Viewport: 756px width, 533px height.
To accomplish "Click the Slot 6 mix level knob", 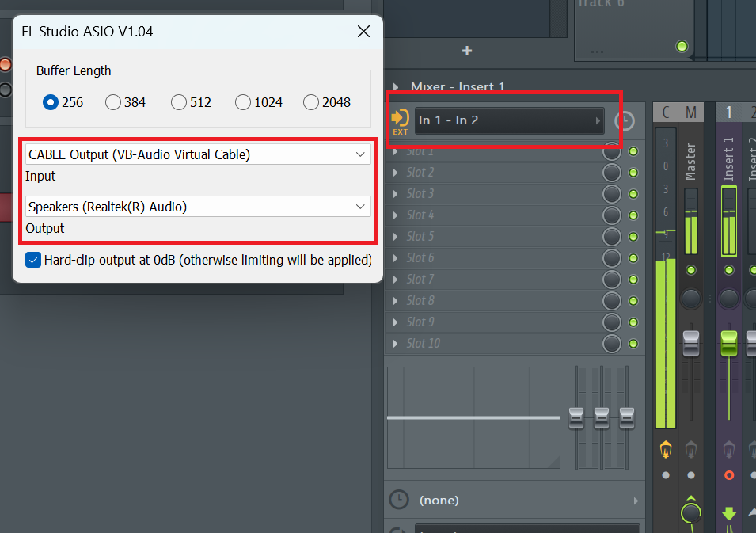I will pos(612,258).
